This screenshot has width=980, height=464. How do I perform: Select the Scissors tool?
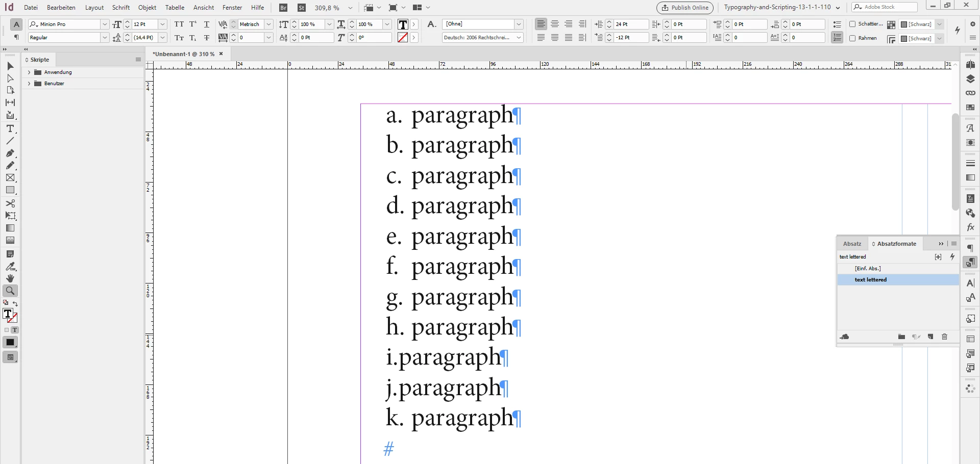tap(10, 203)
